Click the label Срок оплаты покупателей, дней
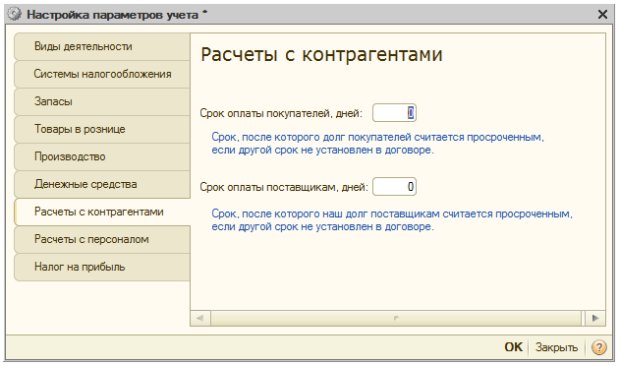 click(281, 113)
